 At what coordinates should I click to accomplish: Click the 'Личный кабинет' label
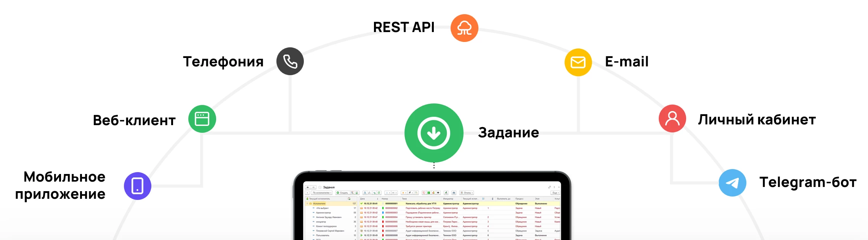(x=756, y=120)
